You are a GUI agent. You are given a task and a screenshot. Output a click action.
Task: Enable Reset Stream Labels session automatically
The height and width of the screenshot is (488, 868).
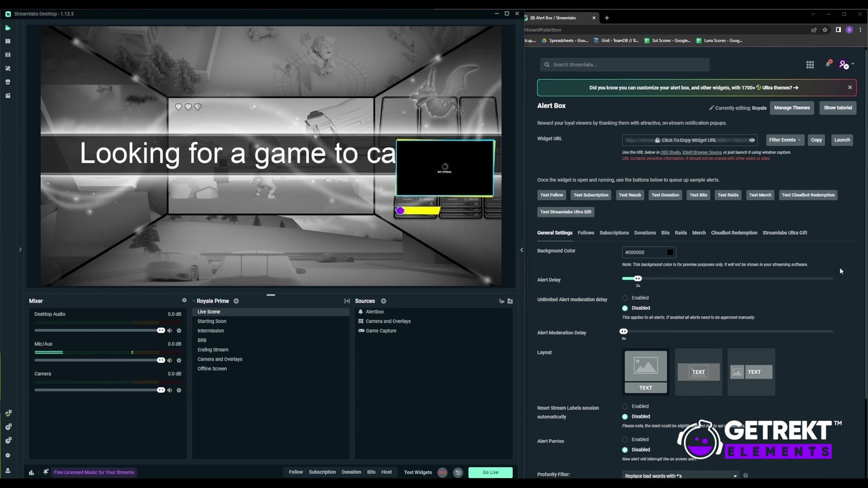(624, 406)
